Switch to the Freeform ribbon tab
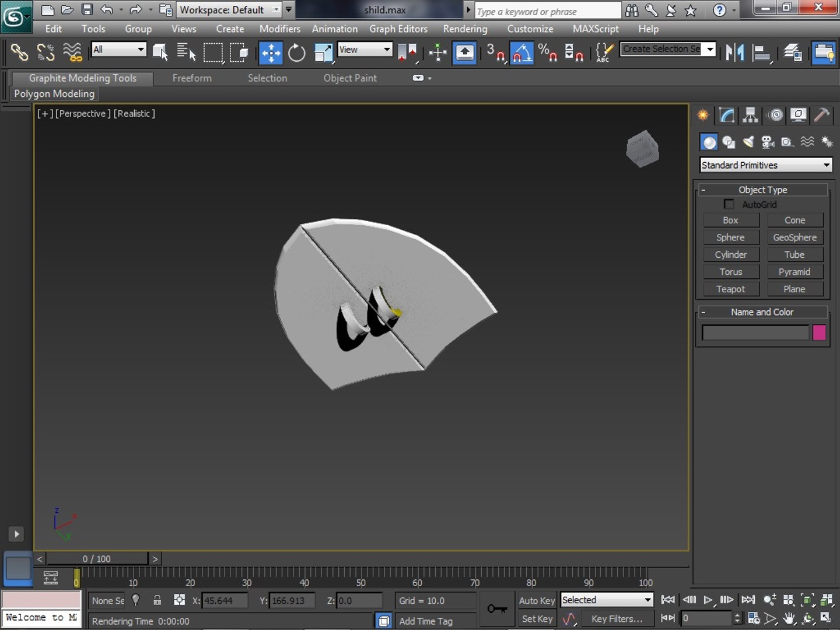840x630 pixels. click(192, 78)
